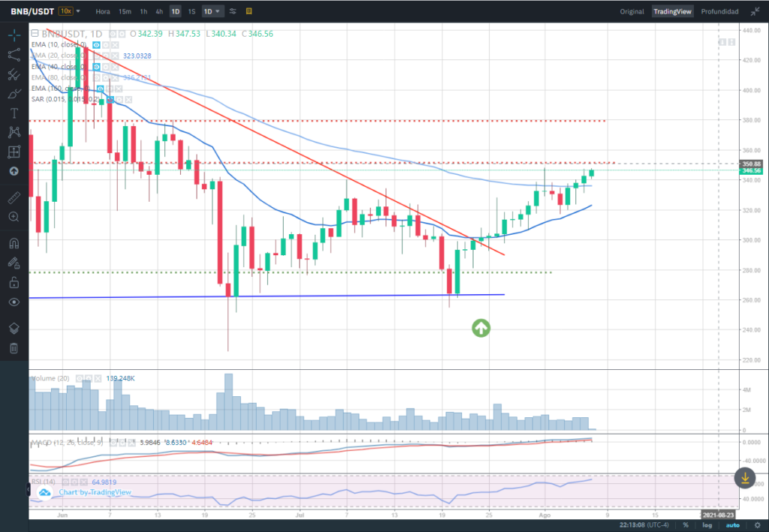Open chart settings gear in bottom-right corner

click(758, 525)
